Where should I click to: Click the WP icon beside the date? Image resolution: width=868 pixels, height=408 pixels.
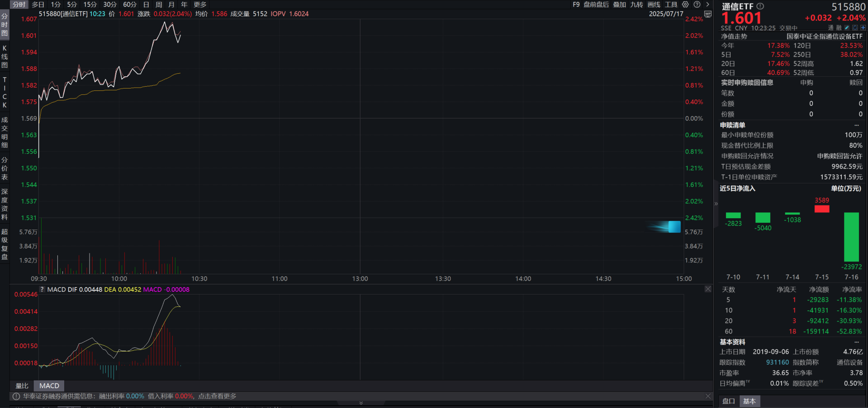(708, 14)
